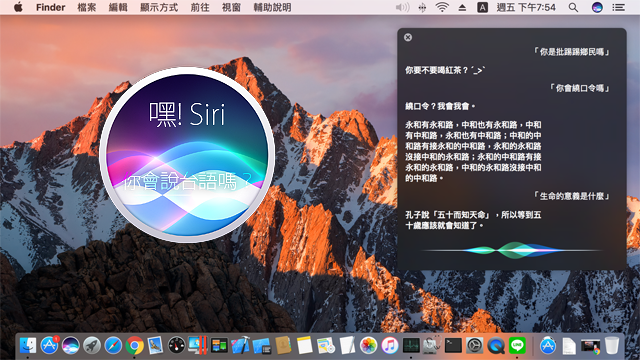This screenshot has height=360, width=640.
Task: Open Mission Control from the Dock
Action: pos(219,346)
